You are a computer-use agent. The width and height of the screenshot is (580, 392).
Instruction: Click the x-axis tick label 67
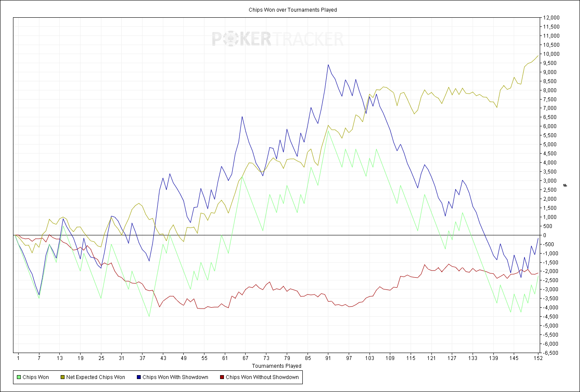[x=246, y=359]
